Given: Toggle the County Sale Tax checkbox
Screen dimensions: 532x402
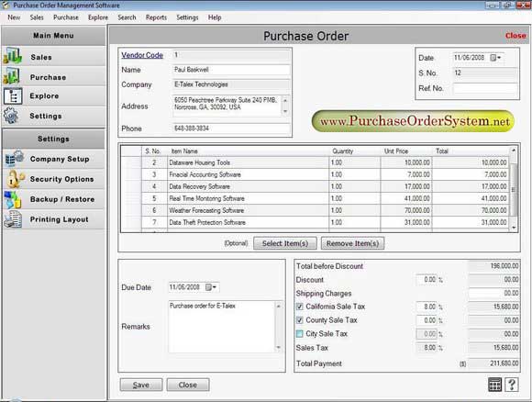Looking at the screenshot, I should tap(300, 320).
